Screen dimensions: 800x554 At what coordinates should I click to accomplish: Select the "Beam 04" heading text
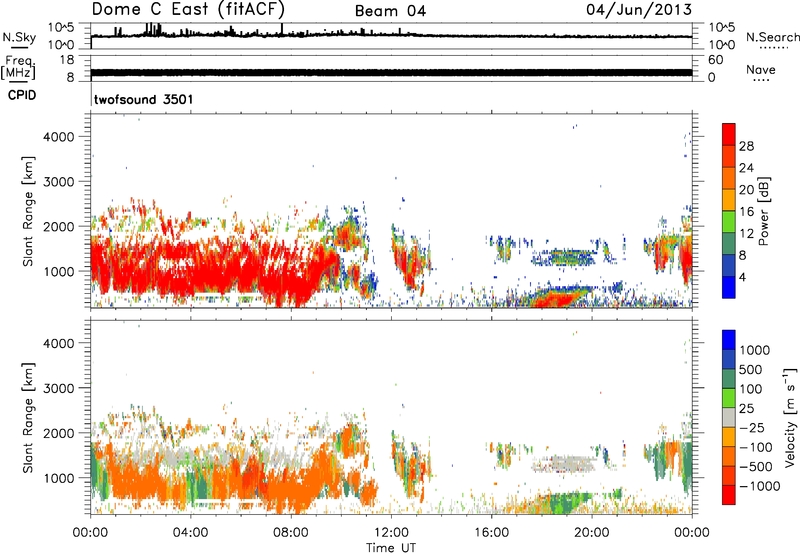click(390, 11)
